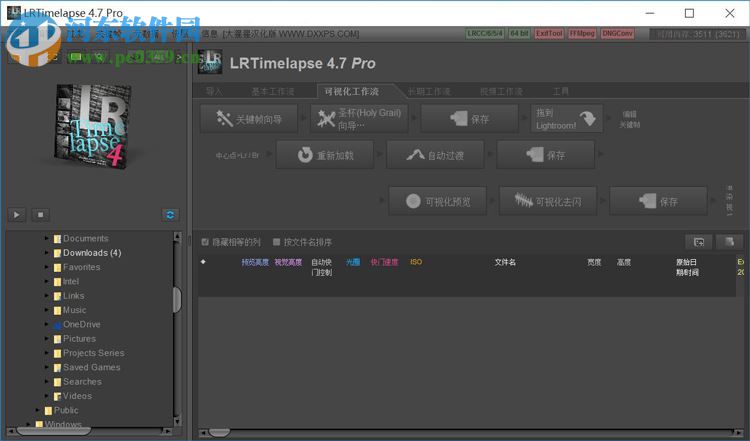Click the 视觉亮度 column header
This screenshot has height=441, width=750.
point(288,262)
